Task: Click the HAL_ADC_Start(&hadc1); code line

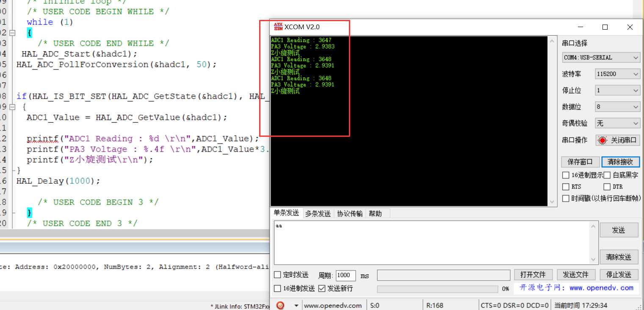Action: coord(80,54)
